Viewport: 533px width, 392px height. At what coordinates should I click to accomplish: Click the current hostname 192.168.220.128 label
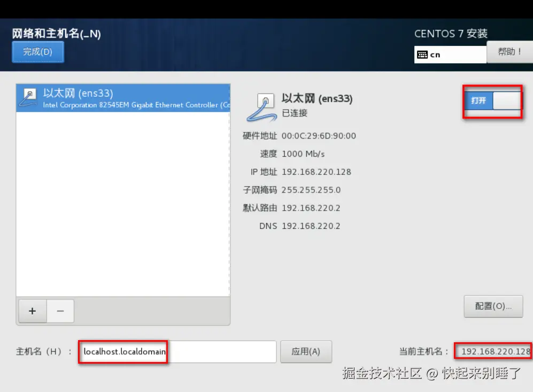(x=496, y=351)
